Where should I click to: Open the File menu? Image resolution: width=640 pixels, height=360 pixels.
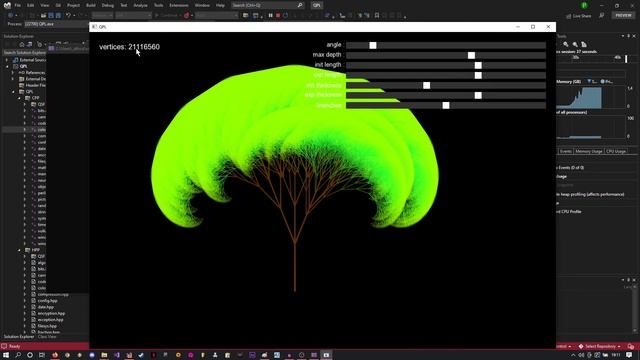click(x=18, y=5)
